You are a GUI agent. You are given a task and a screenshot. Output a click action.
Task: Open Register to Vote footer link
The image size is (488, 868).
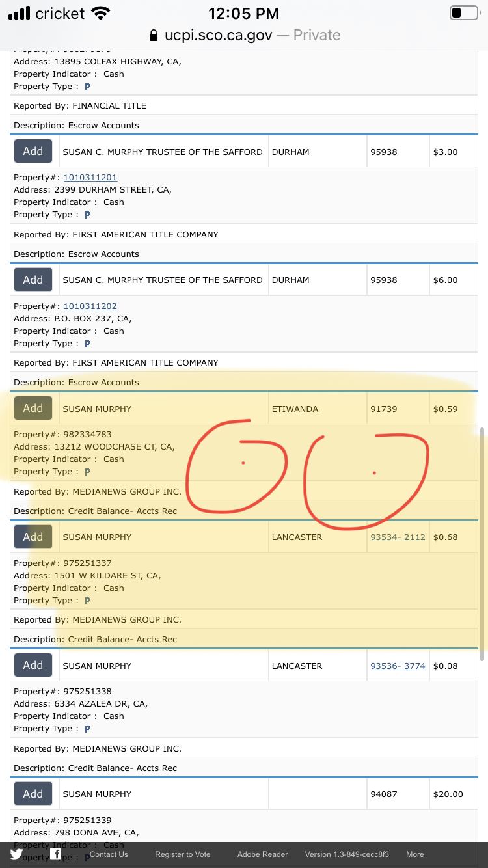183,854
